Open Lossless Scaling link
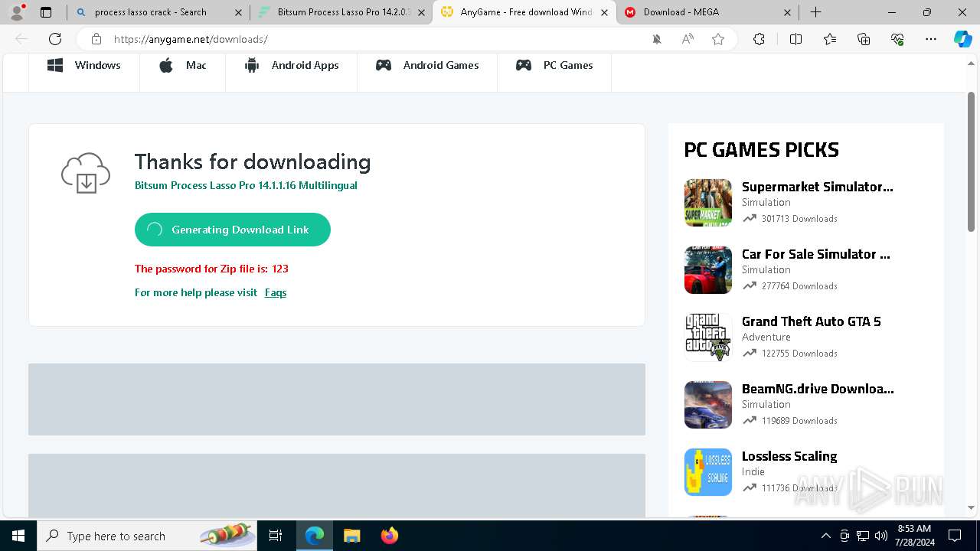The height and width of the screenshot is (551, 980). coord(789,456)
